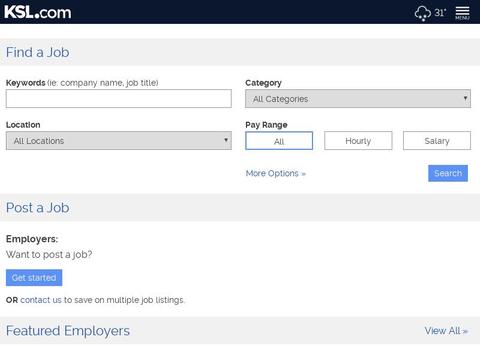480x360 pixels.
Task: Click View All featured employers link
Action: click(446, 331)
